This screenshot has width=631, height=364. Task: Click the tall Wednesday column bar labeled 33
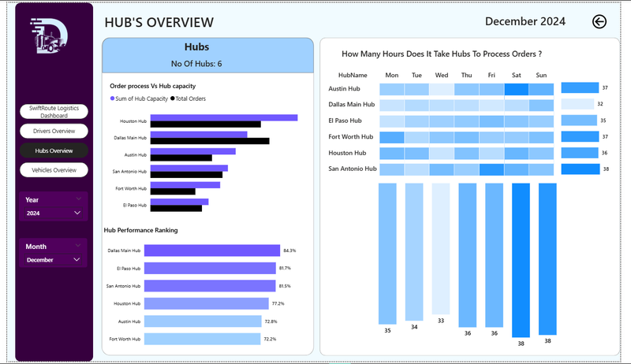[441, 249]
